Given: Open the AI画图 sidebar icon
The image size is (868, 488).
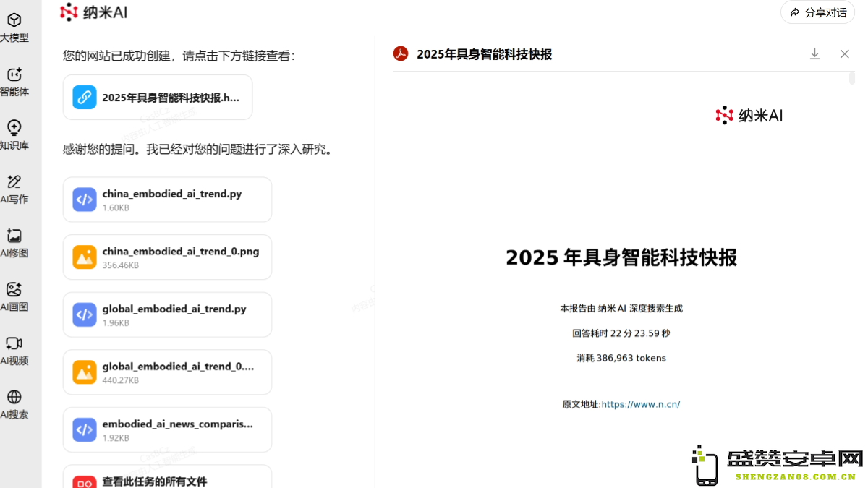Looking at the screenshot, I should coord(14,289).
